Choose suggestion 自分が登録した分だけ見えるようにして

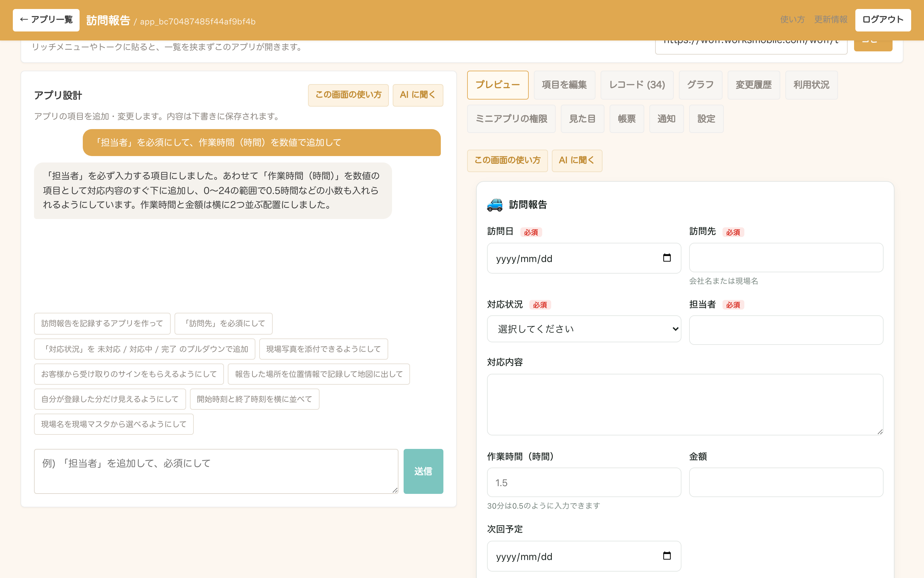[x=110, y=399]
